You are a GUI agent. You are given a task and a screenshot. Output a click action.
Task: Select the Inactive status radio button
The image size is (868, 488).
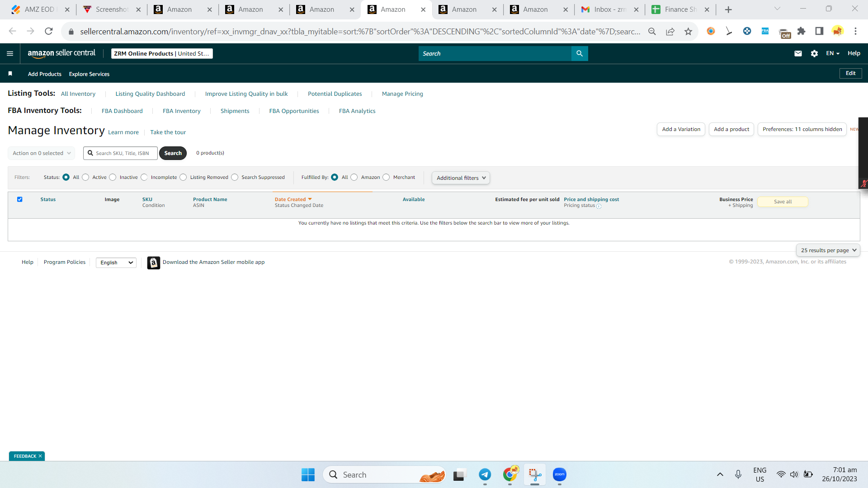[x=113, y=177]
